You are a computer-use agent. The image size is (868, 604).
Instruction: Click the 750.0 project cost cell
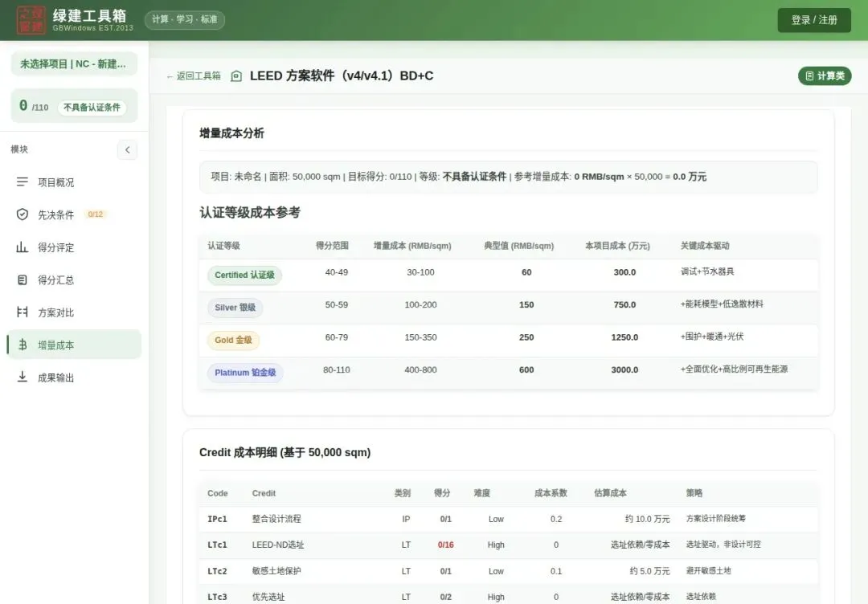click(x=624, y=304)
